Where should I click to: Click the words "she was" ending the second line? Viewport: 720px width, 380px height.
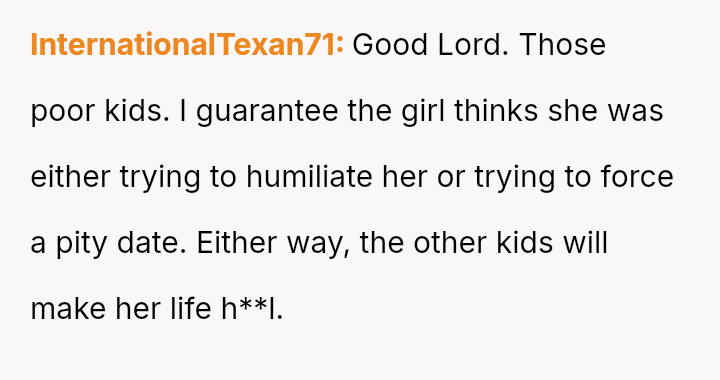pos(606,111)
